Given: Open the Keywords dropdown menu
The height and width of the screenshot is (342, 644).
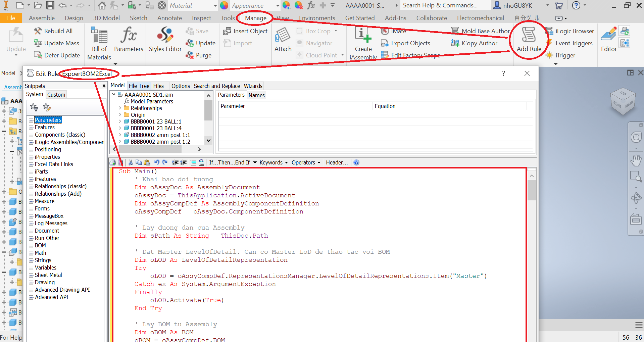Looking at the screenshot, I should coord(273,162).
